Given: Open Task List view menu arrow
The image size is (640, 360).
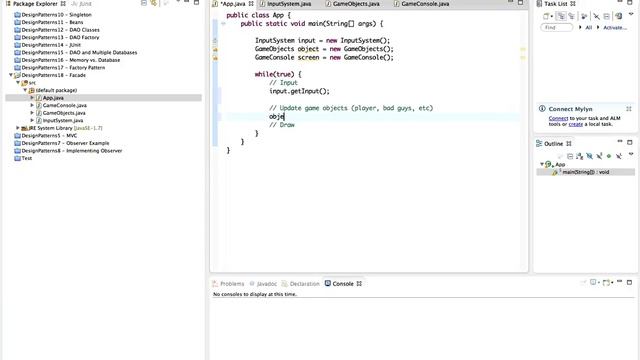Looking at the screenshot, I should tap(631, 14).
